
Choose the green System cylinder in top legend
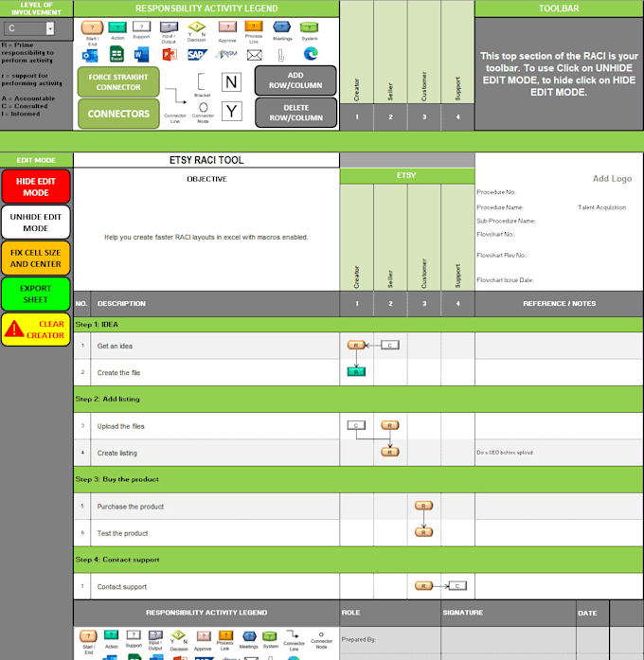click(309, 27)
